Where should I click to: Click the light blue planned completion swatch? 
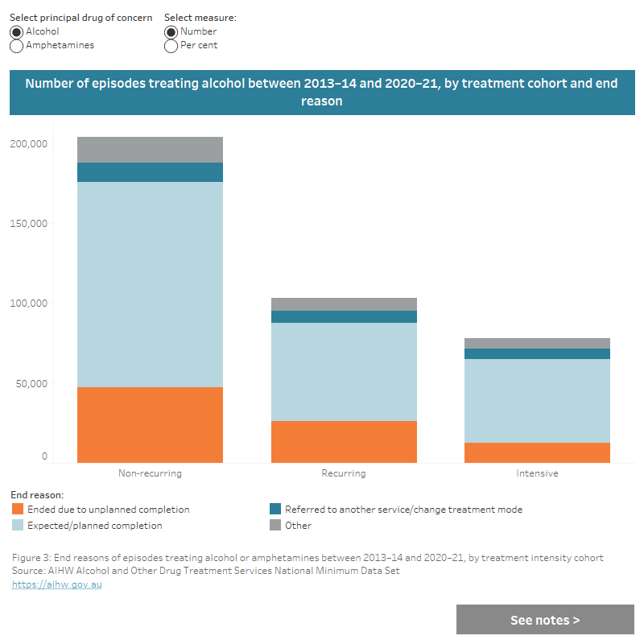(19, 525)
